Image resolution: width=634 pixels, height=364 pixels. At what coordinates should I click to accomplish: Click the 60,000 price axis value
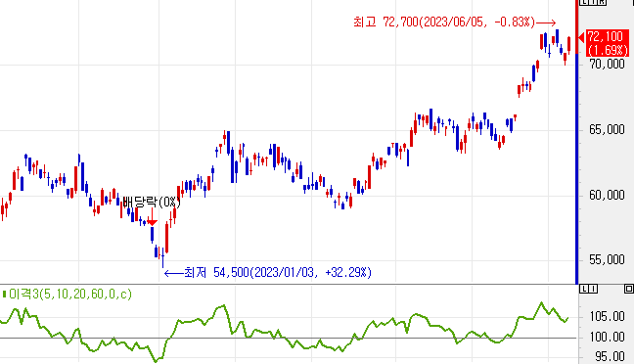click(x=607, y=196)
